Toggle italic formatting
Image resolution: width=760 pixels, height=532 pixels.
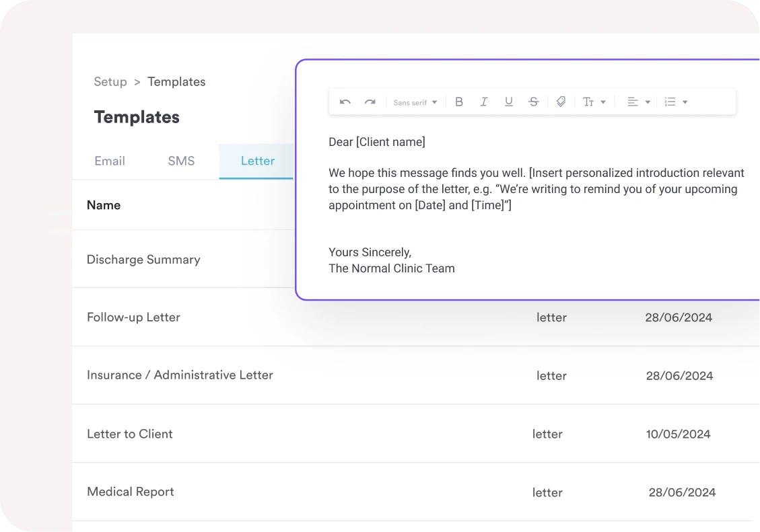(483, 102)
